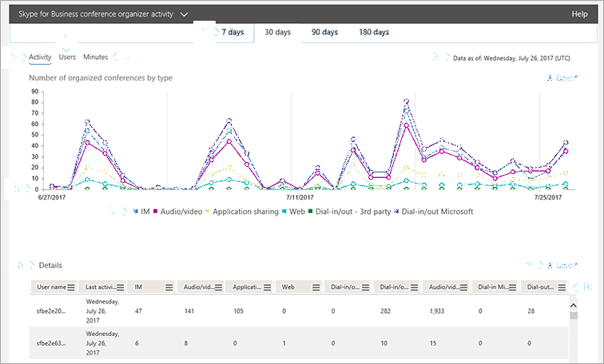Toggle the Application sharing legend series
604x364 pixels.
click(x=242, y=212)
